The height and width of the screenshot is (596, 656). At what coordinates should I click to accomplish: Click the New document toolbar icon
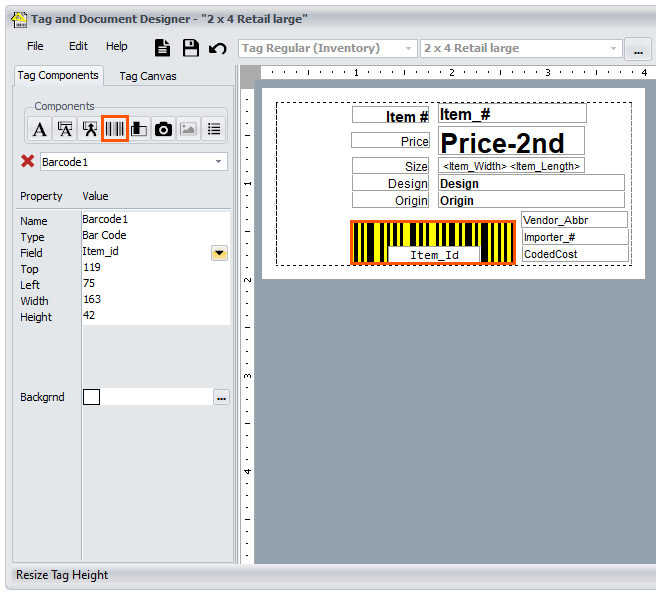coord(162,48)
